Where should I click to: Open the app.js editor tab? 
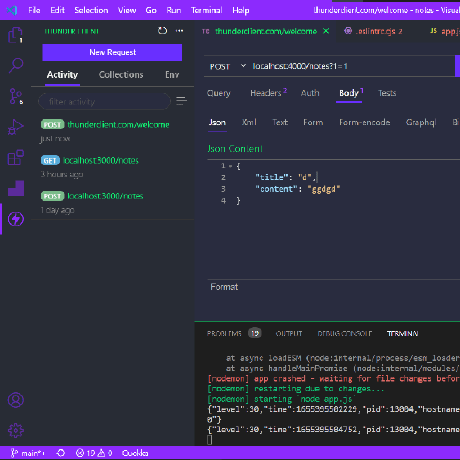[445, 31]
